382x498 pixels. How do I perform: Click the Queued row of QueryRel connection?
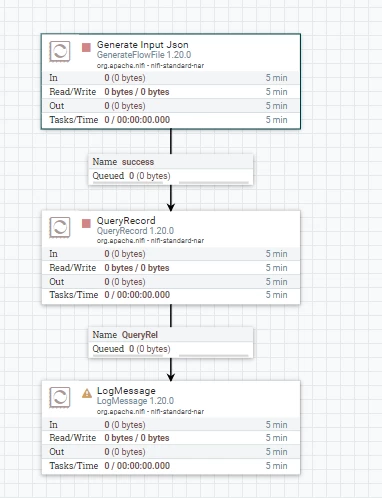click(x=171, y=349)
